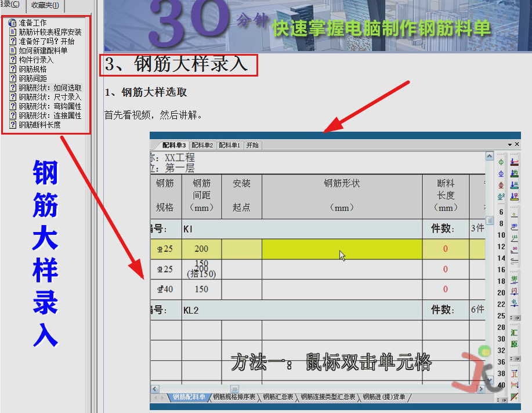Open 钢筋形状：尺寸录入 topic
This screenshot has width=532, height=413.
(x=50, y=97)
